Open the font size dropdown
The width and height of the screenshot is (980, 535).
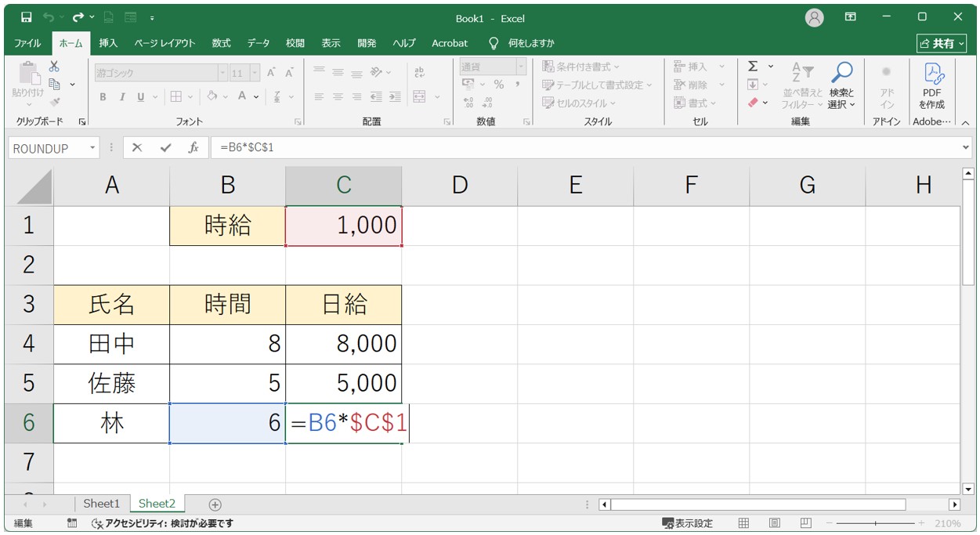point(255,73)
